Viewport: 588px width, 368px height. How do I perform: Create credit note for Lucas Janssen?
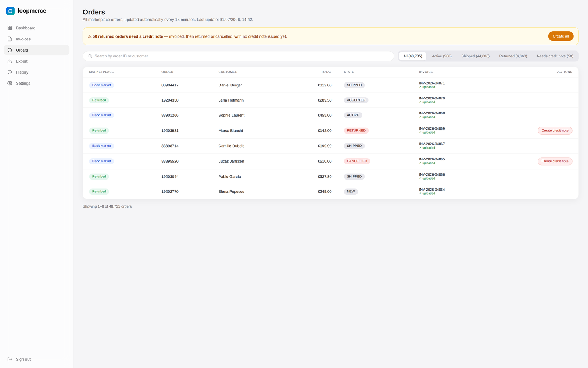pos(555,161)
